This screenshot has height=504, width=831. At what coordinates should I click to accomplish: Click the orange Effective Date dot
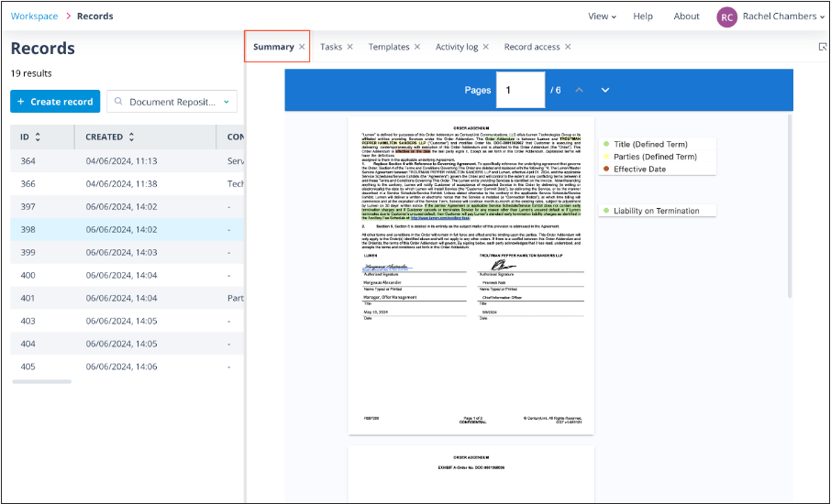tap(606, 169)
